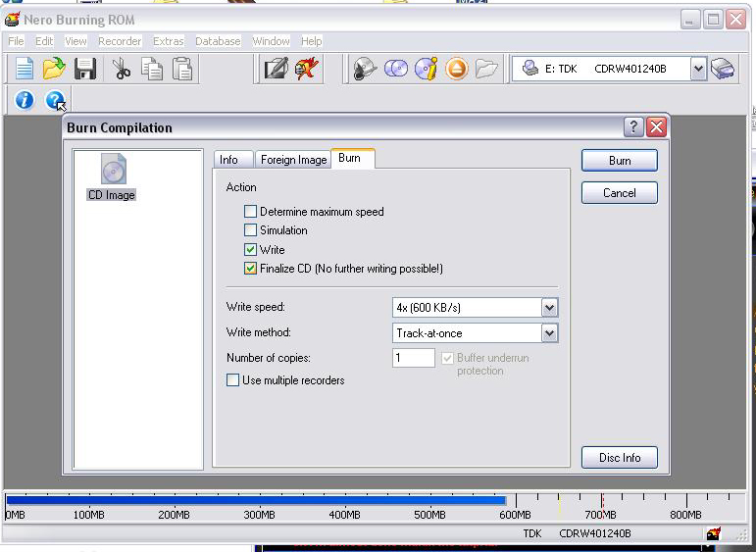This screenshot has height=552, width=756.
Task: Click the New Compilation document icon
Action: [25, 69]
